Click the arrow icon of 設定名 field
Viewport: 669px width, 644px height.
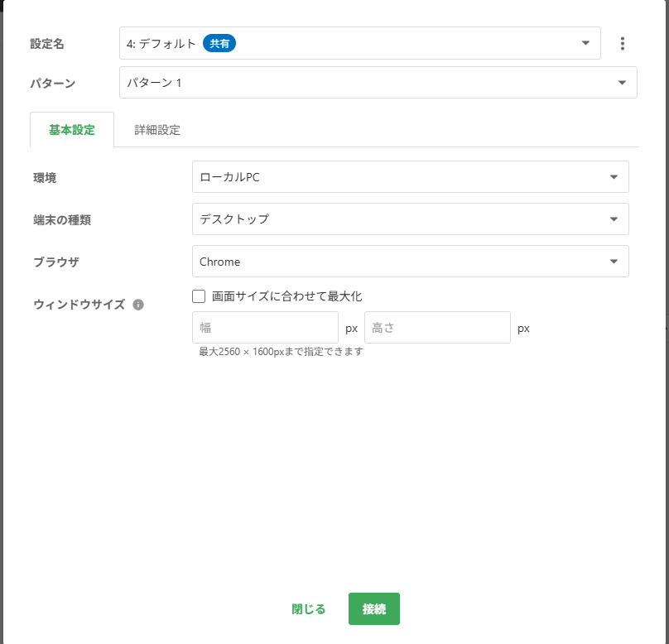[585, 43]
